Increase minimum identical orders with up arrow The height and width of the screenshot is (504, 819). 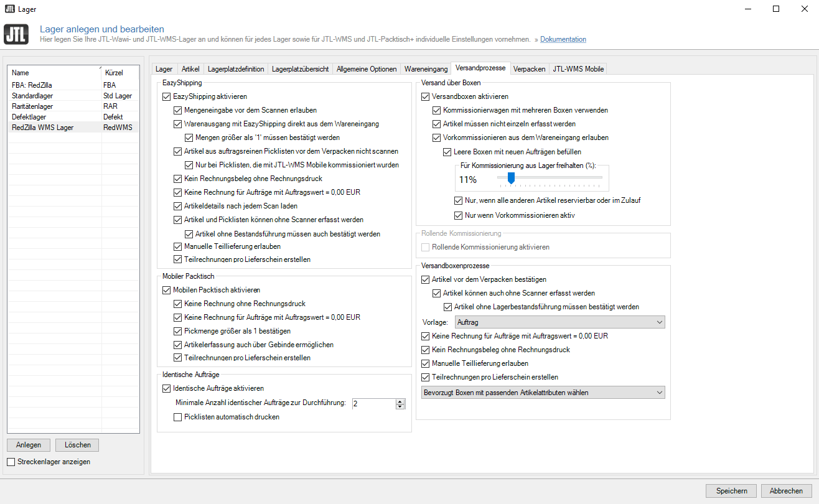[x=400, y=401]
